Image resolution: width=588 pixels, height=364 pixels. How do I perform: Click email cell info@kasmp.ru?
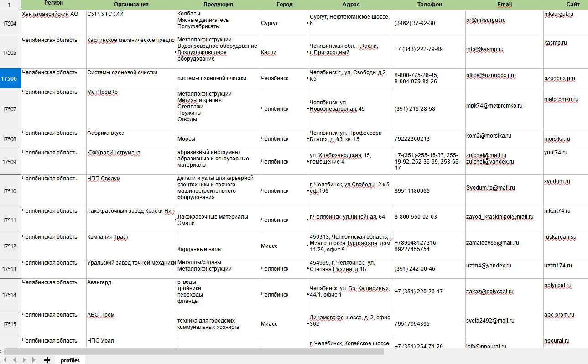coord(484,49)
